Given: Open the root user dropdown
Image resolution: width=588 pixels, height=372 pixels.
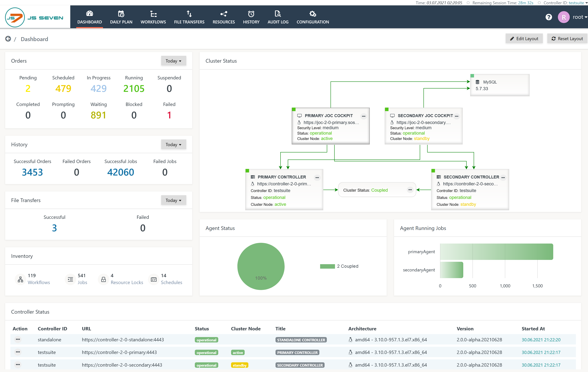Looking at the screenshot, I should [x=580, y=17].
